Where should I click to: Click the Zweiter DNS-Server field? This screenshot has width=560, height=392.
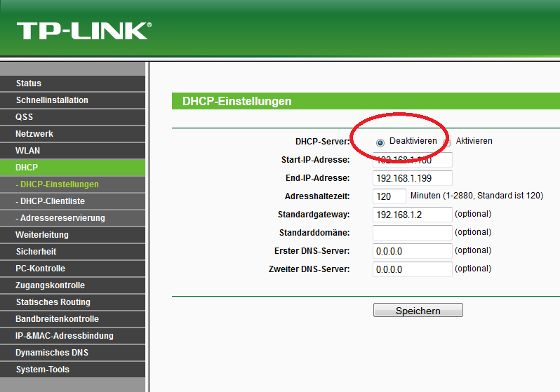click(413, 269)
